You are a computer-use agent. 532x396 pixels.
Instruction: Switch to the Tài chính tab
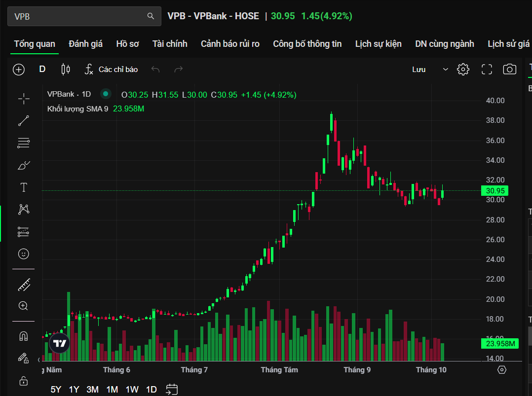tap(170, 44)
